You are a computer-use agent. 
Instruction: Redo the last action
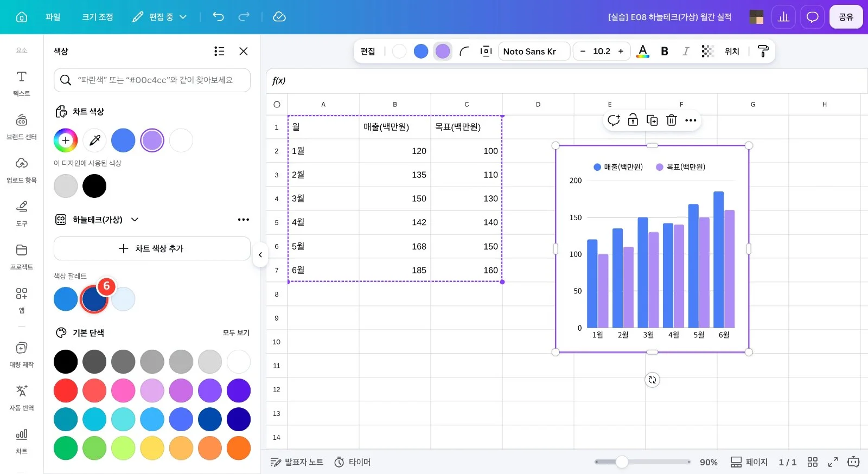[x=244, y=17]
